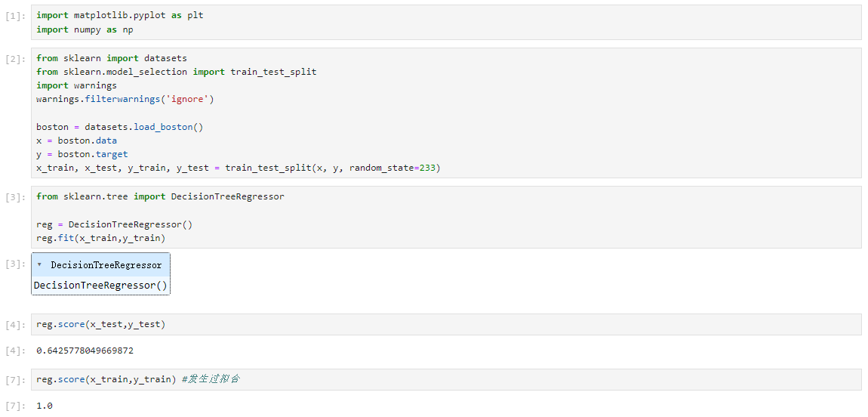Click the Chinese overfitting comment text
This screenshot has width=868, height=417.
click(x=211, y=379)
